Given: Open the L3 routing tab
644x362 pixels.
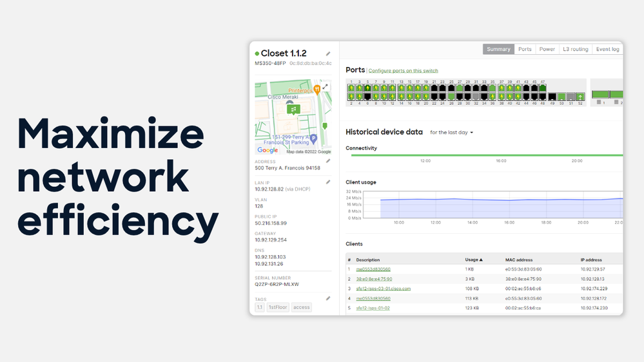Looking at the screenshot, I should coord(575,49).
